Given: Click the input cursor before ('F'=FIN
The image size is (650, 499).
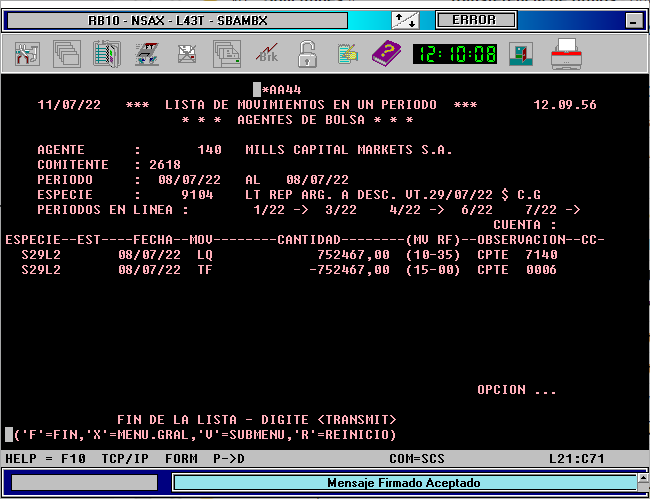Looking at the screenshot, I should 9,435.
